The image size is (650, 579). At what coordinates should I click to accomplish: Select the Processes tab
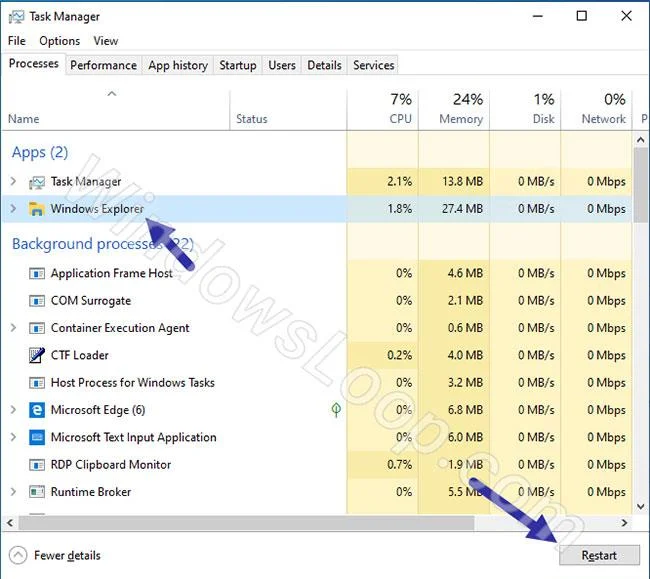(34, 64)
